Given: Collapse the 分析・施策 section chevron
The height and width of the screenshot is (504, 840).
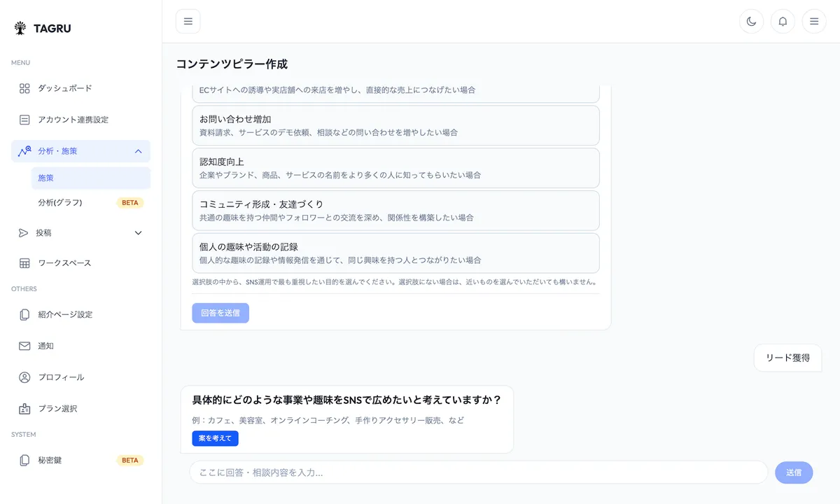Looking at the screenshot, I should click(138, 150).
